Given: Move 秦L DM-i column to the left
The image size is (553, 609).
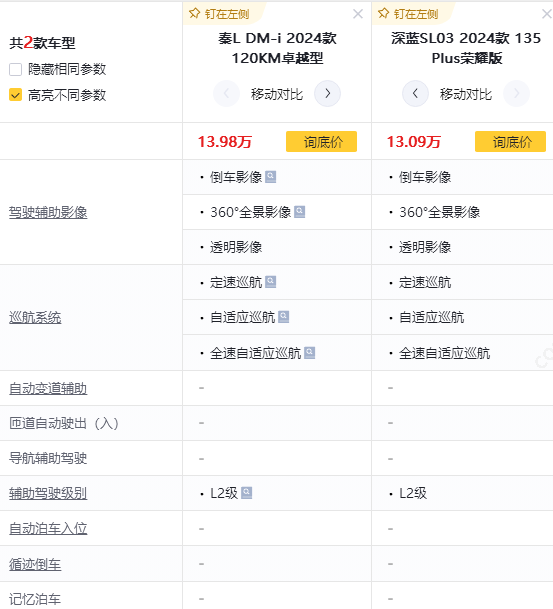Looking at the screenshot, I should coord(226,94).
